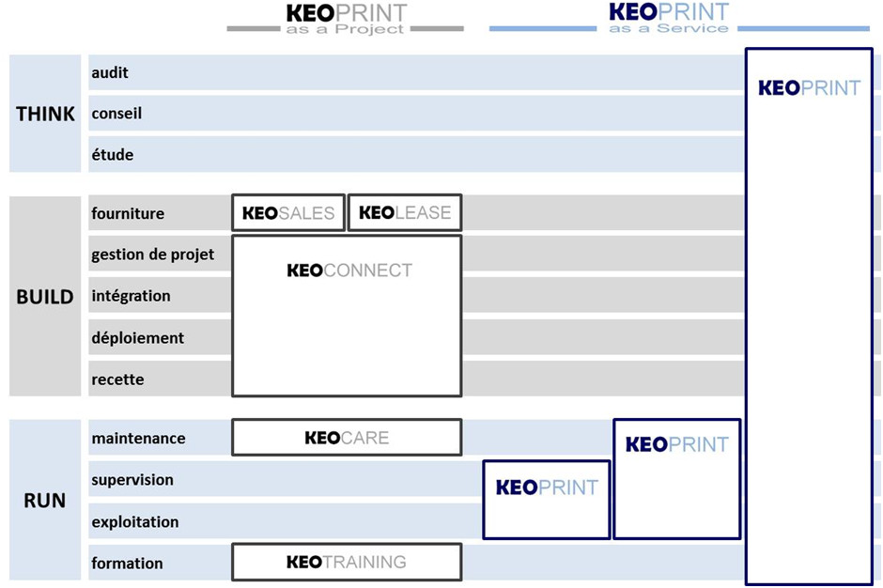Click the KEOLEASE box
This screenshot has width=883, height=588.
(405, 213)
